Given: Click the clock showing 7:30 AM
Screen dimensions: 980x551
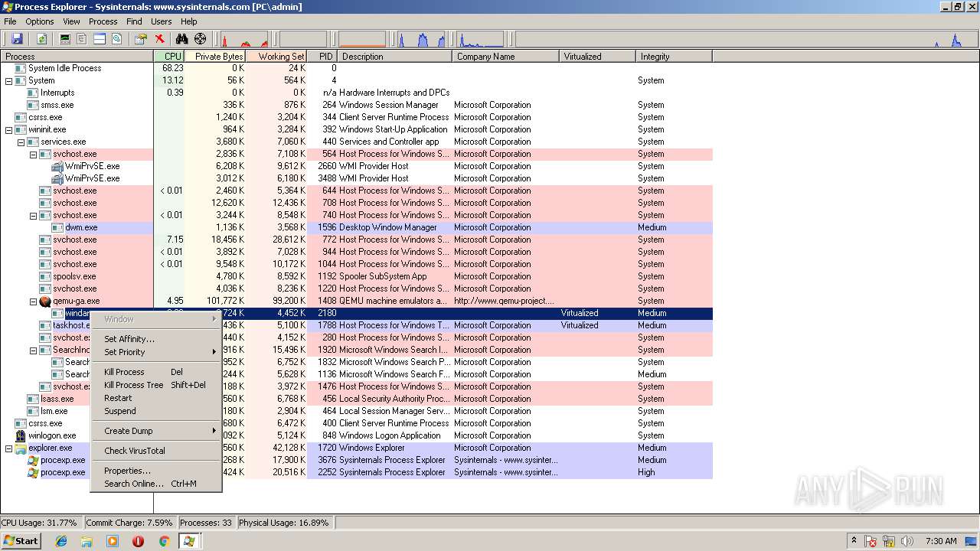Looking at the screenshot, I should point(941,541).
